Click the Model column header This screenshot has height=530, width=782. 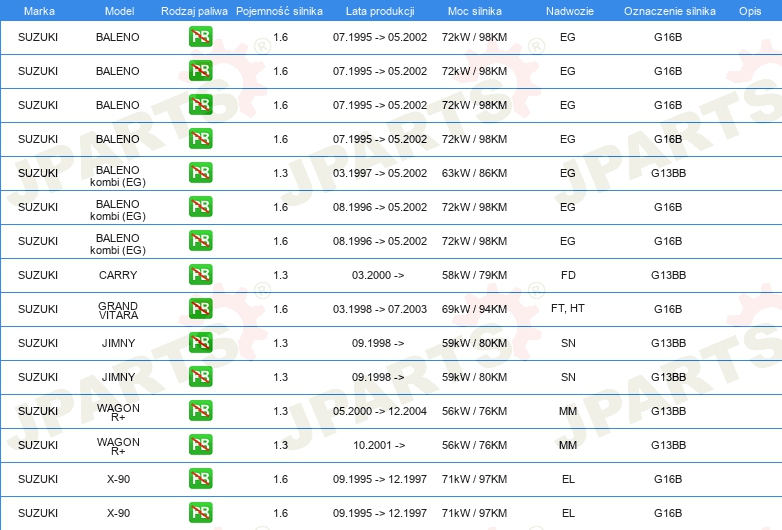[119, 11]
